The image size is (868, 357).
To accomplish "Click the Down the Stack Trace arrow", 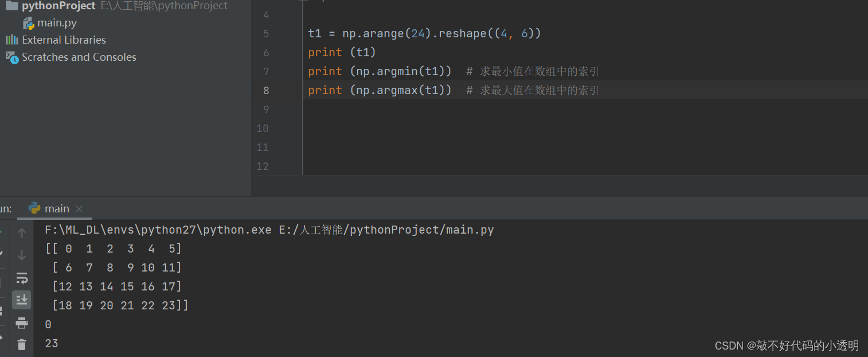I will click(x=22, y=255).
